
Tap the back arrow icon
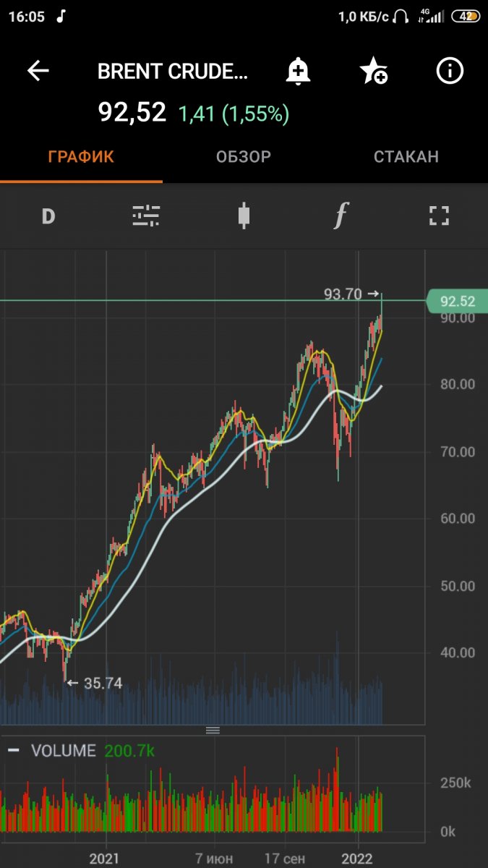[x=38, y=71]
